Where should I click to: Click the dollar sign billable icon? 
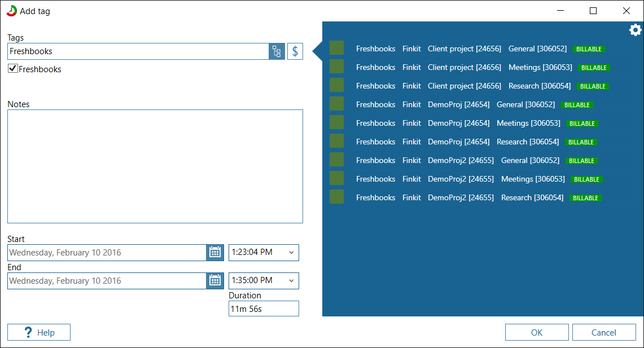(x=295, y=51)
